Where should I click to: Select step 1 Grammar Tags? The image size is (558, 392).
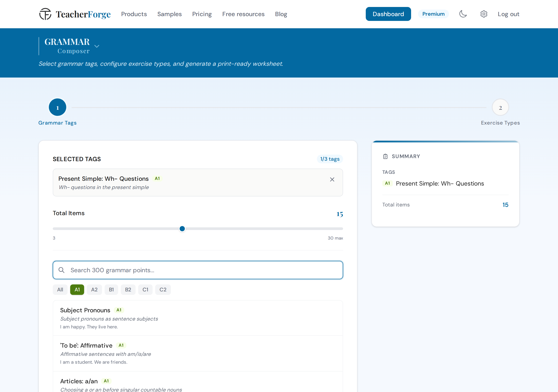(x=57, y=107)
